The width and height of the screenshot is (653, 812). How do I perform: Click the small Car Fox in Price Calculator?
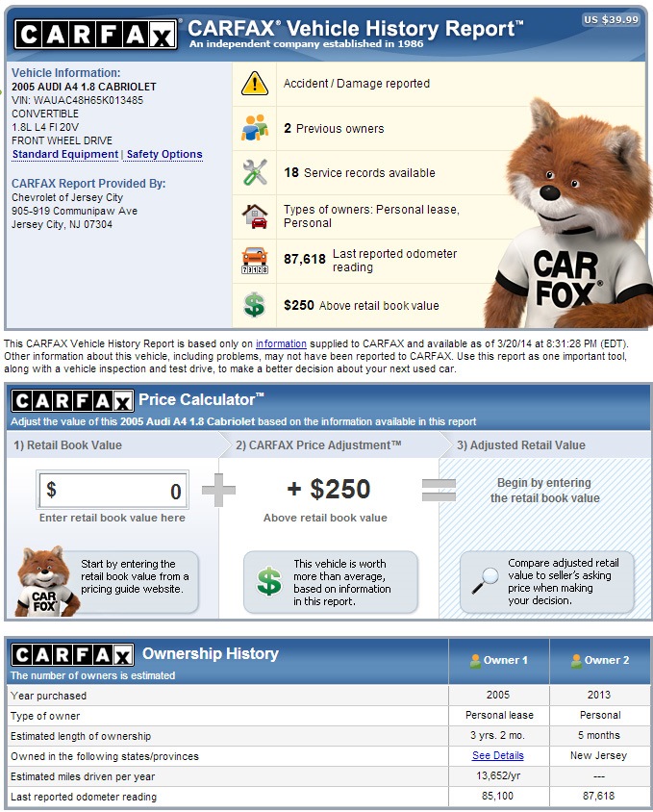pyautogui.click(x=45, y=582)
